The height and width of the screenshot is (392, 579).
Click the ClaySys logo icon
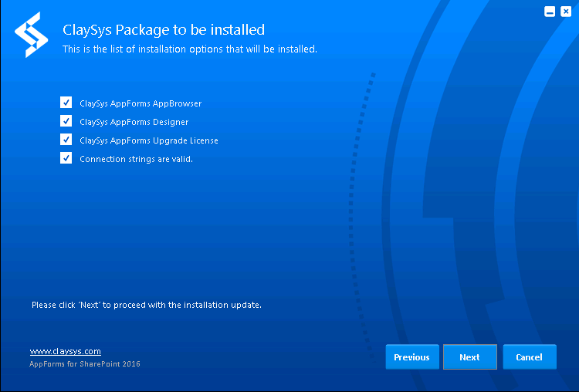pyautogui.click(x=32, y=35)
